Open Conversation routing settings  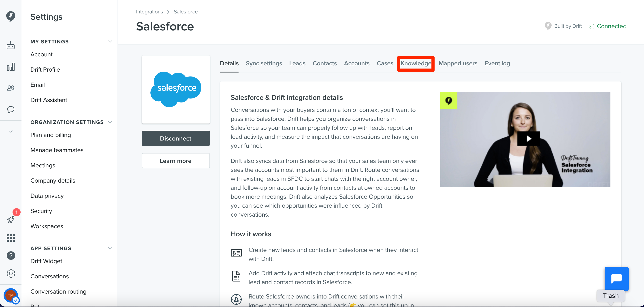click(58, 292)
